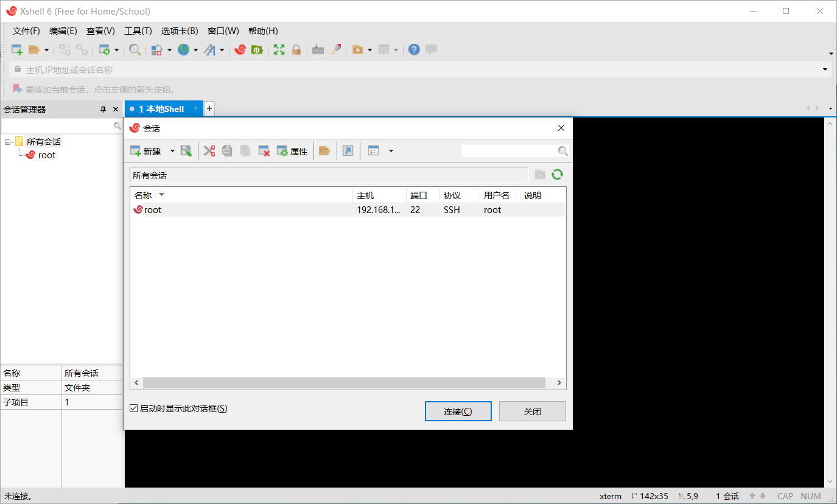837x504 pixels.
Task: Click the delete session red X icon
Action: [264, 151]
